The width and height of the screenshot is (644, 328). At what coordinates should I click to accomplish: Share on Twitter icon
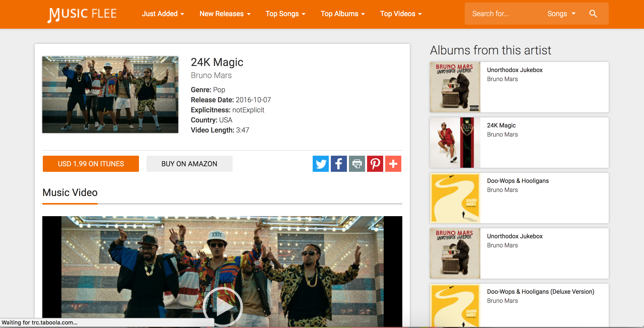[320, 164]
